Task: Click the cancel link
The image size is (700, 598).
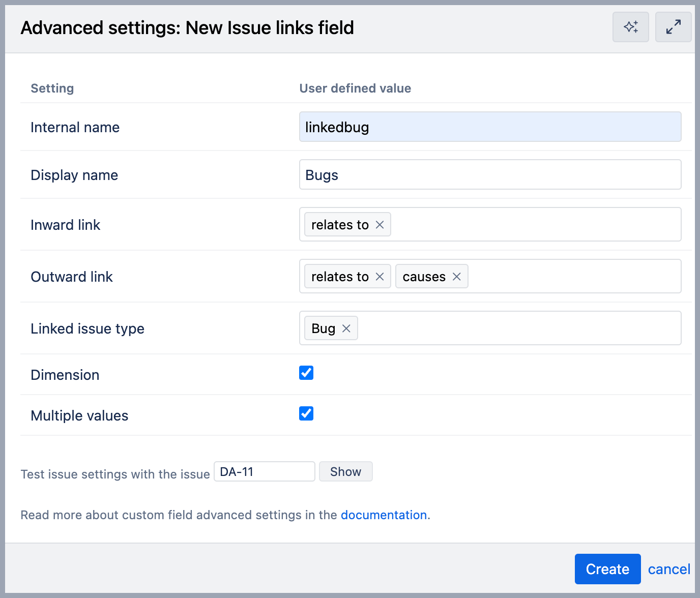Action: pyautogui.click(x=668, y=569)
